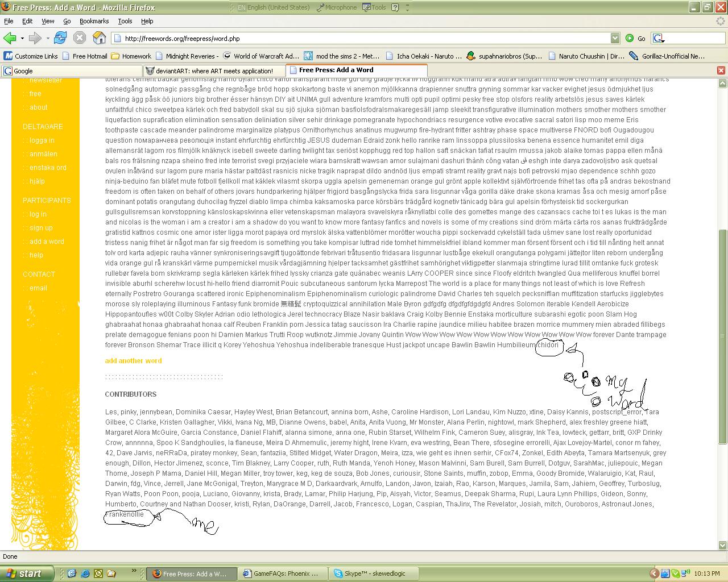The height and width of the screenshot is (582, 728).
Task: Click the Stop loading icon
Action: [x=80, y=38]
